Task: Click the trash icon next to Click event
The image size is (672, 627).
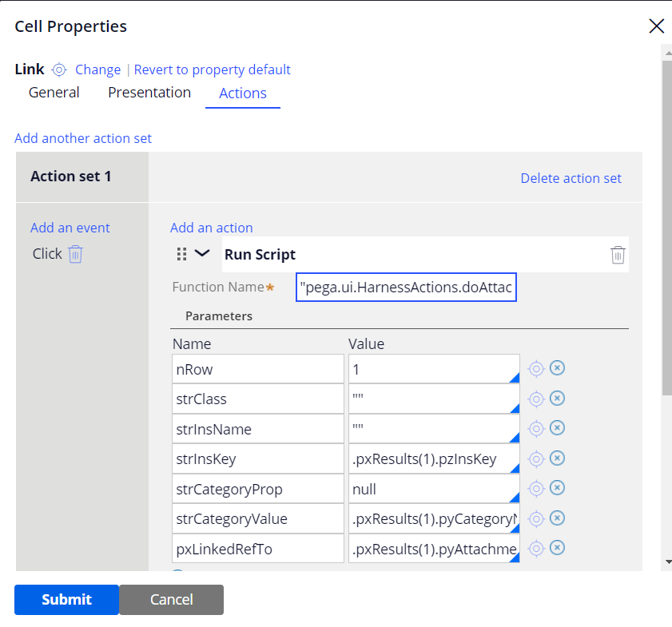Action: pyautogui.click(x=75, y=254)
